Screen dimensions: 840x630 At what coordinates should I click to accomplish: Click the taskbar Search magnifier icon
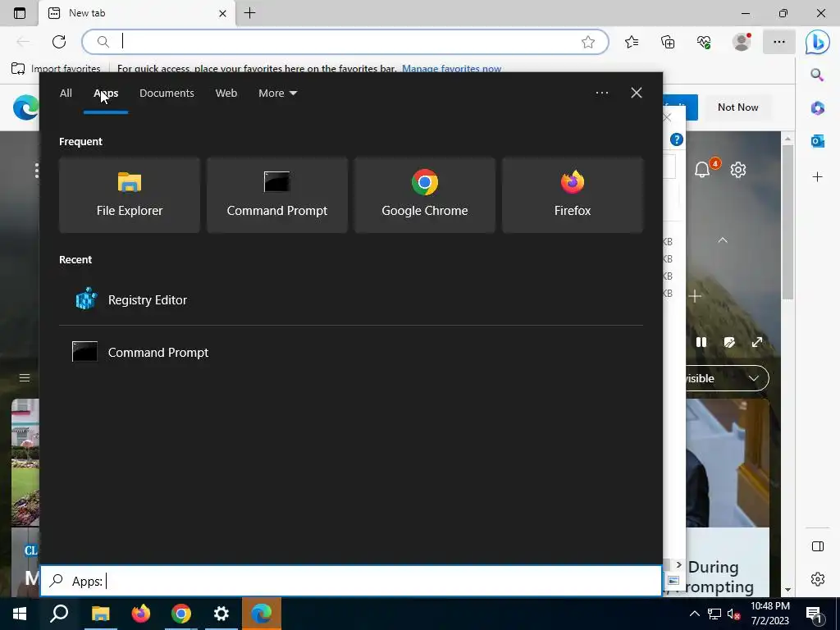coord(59,614)
